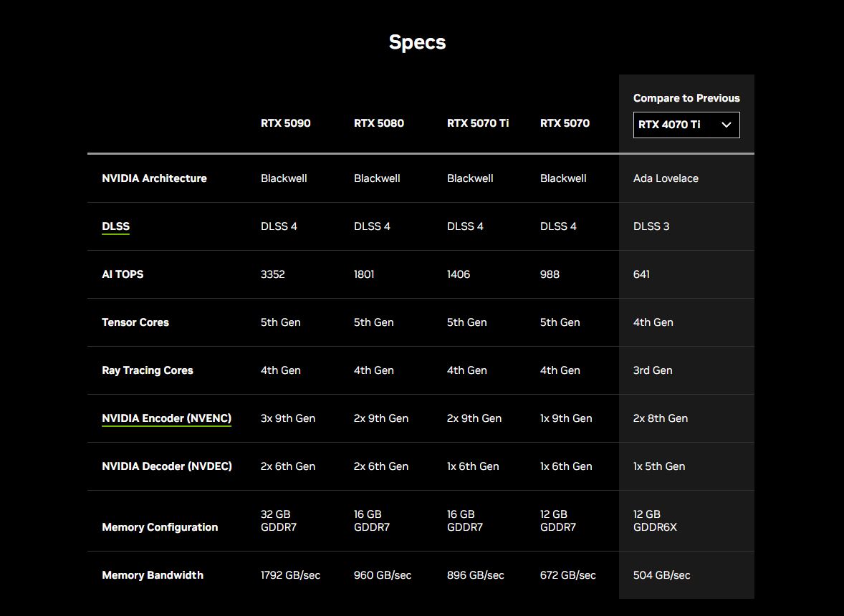
Task: Click the Specs heading
Action: (417, 42)
